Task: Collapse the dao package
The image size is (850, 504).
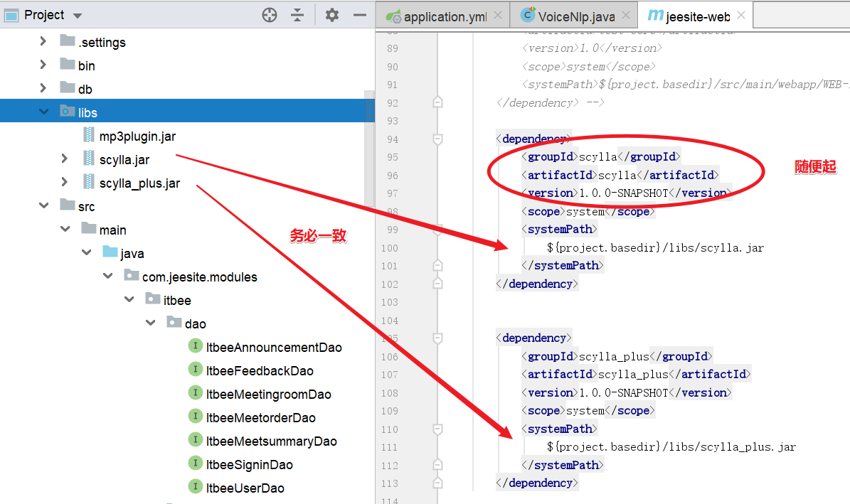Action: click(150, 323)
